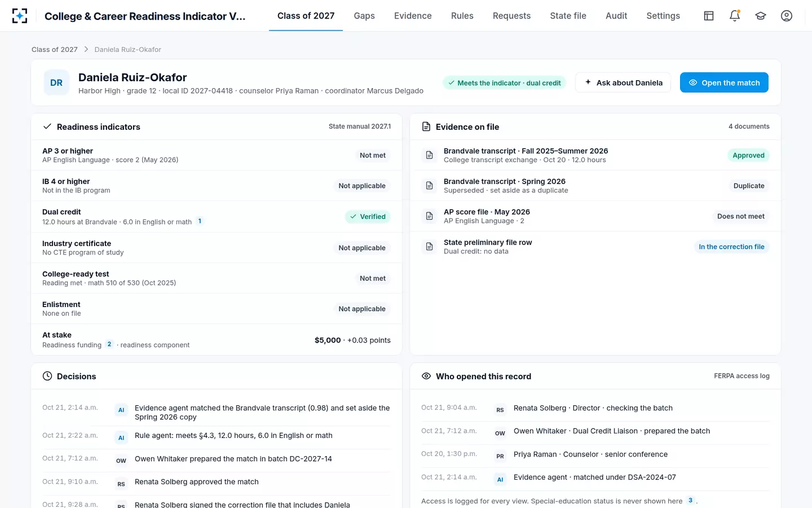Open the Requests tab

(511, 16)
